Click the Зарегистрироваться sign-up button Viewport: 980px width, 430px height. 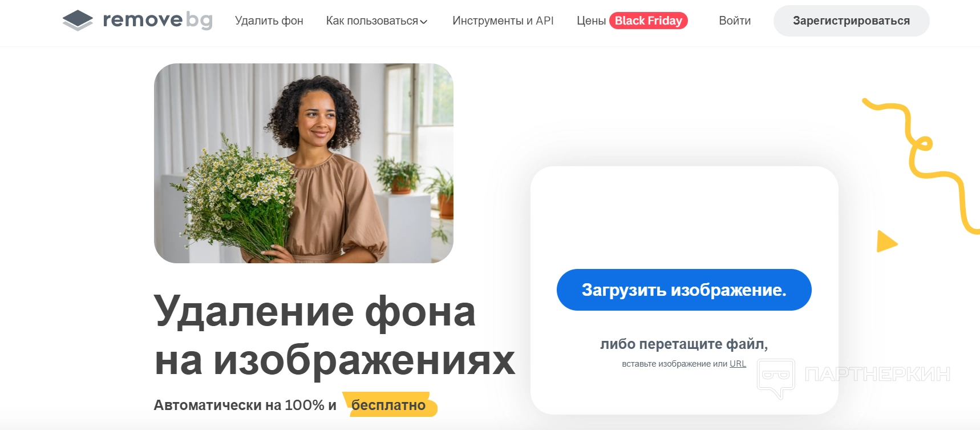coord(851,21)
